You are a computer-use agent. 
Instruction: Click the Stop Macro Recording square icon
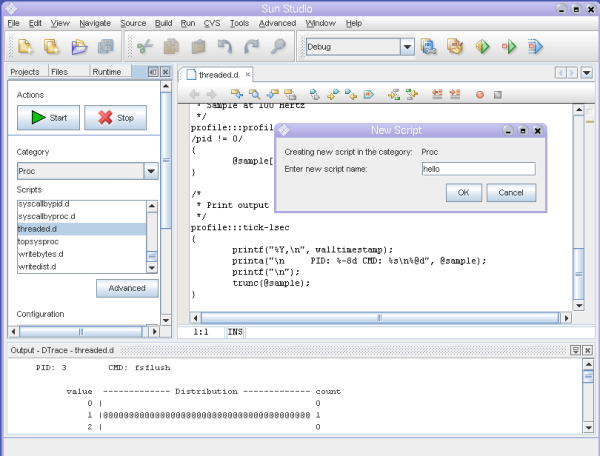[x=497, y=94]
